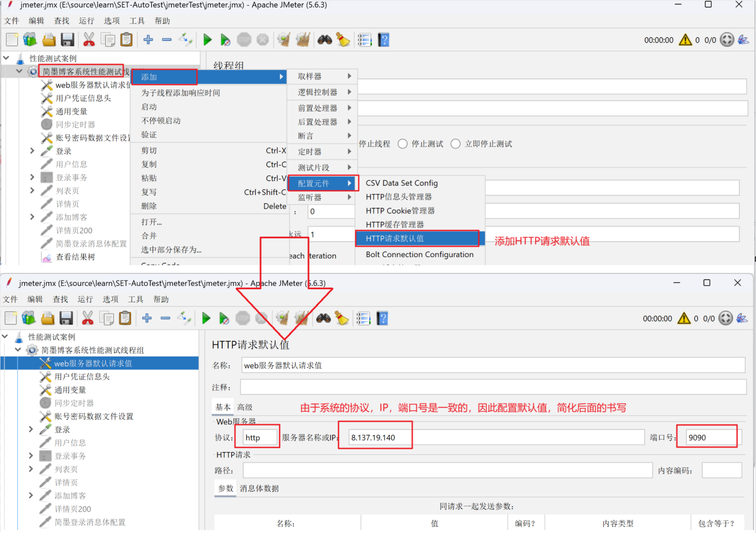Click the Search binoculars icon in top toolbar
Image resolution: width=756 pixels, height=533 pixels.
[325, 40]
